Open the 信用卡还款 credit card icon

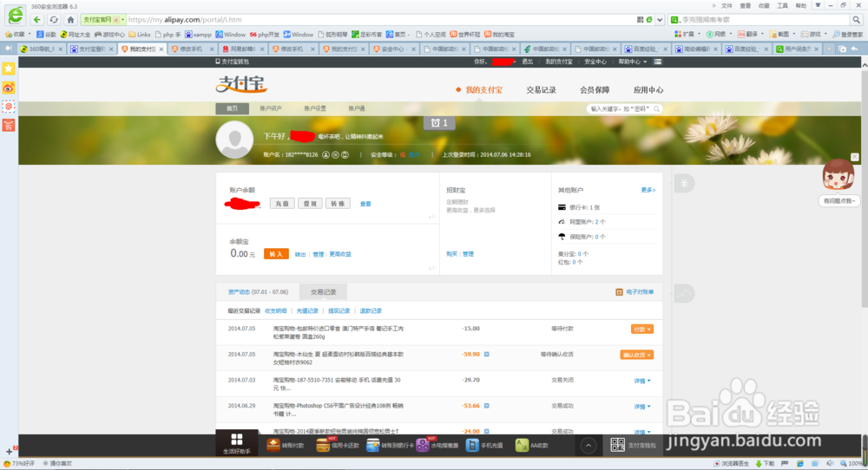[x=323, y=445]
